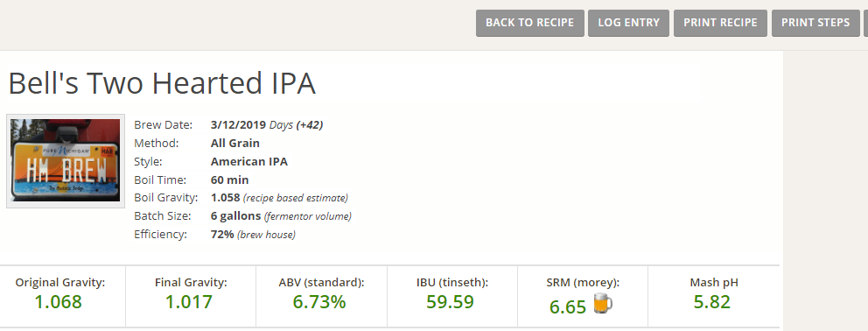Click the 6 gallons batch size value
The image size is (868, 331).
[x=236, y=215]
